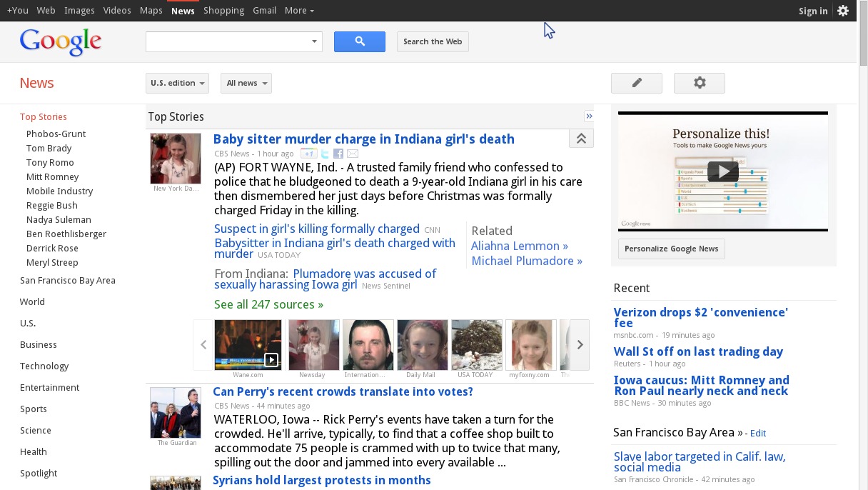The image size is (868, 490).
Task: Go to Maps in the top bar
Action: (151, 11)
